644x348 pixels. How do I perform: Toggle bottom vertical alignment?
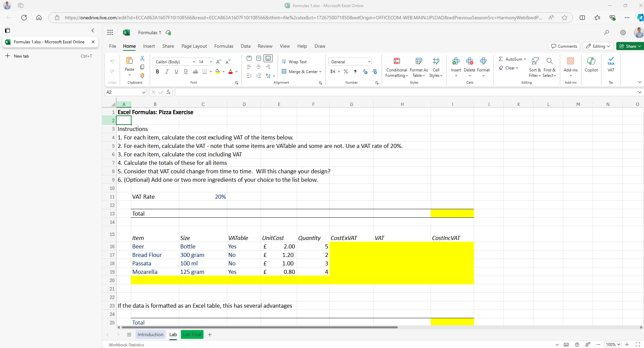click(268, 58)
